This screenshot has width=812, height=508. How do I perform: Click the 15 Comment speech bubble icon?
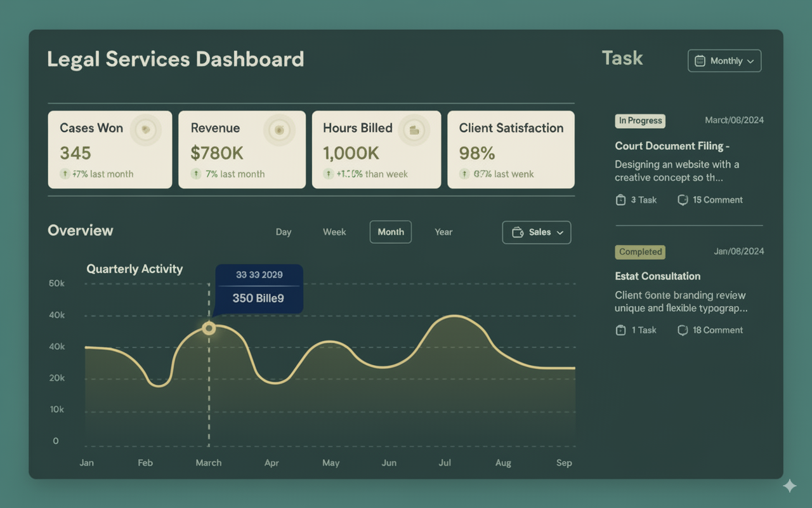683,200
